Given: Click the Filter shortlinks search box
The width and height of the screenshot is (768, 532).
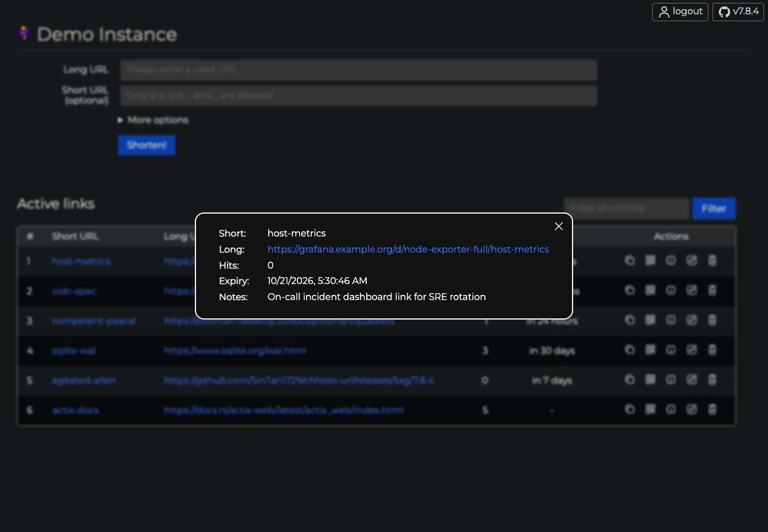Looking at the screenshot, I should [626, 208].
